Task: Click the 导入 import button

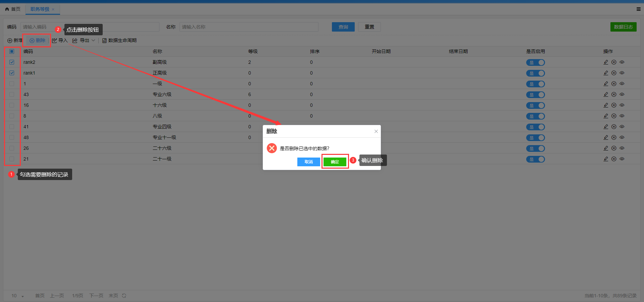Action: pos(60,40)
